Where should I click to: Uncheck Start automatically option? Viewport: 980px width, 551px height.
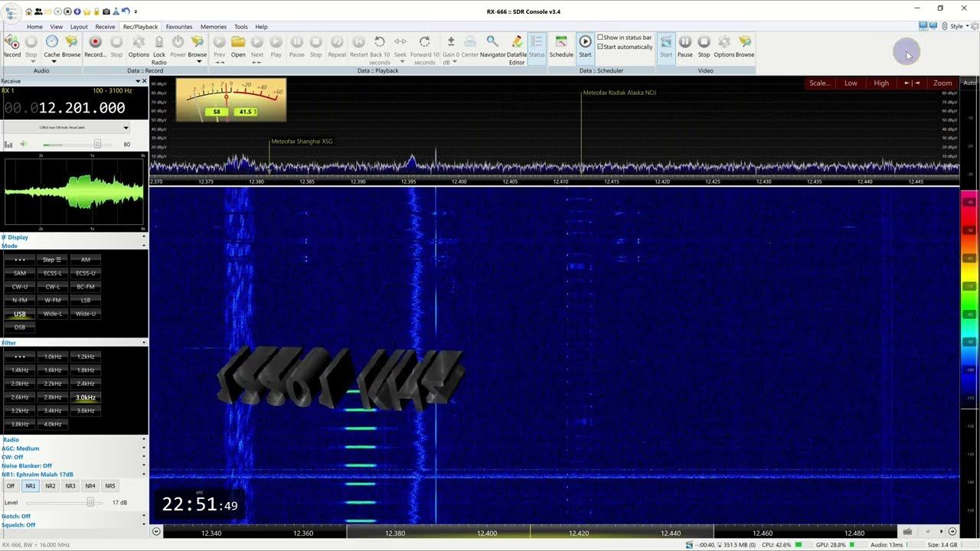coord(601,47)
